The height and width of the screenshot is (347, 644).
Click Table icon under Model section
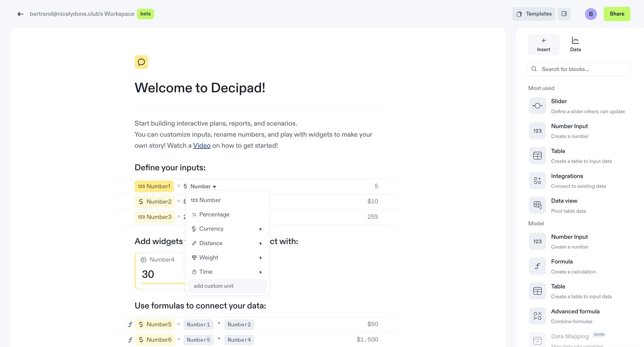click(538, 291)
